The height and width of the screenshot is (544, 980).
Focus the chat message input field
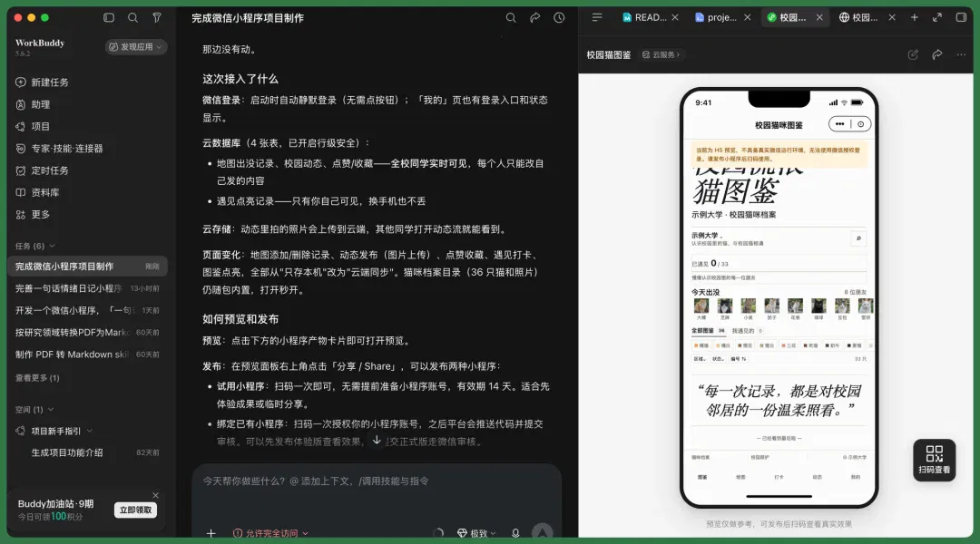(377, 481)
